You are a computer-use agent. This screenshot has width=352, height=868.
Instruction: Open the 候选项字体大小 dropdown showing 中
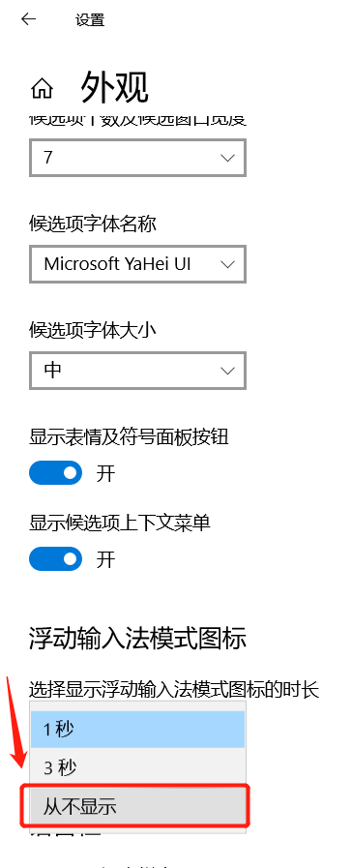[137, 371]
